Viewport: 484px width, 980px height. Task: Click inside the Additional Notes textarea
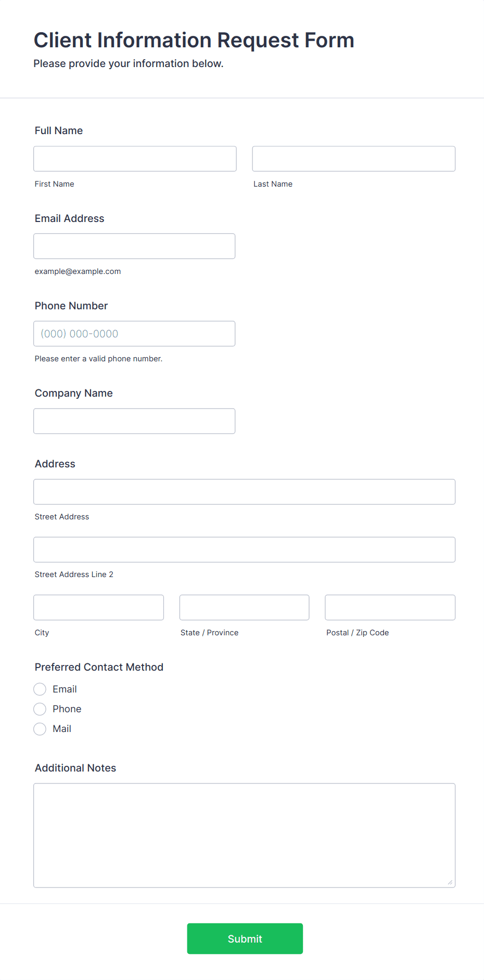point(244,835)
